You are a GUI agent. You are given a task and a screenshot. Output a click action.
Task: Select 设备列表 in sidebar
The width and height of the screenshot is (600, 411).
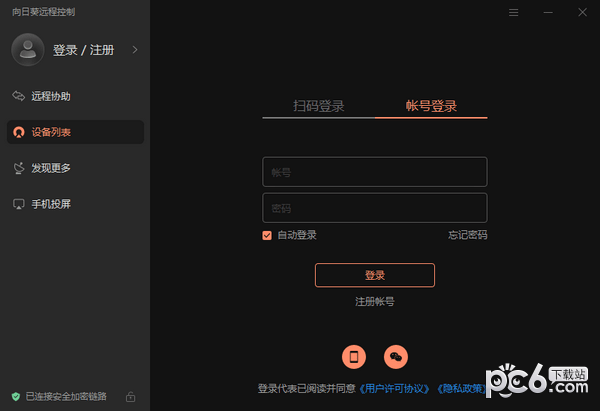tap(75, 132)
